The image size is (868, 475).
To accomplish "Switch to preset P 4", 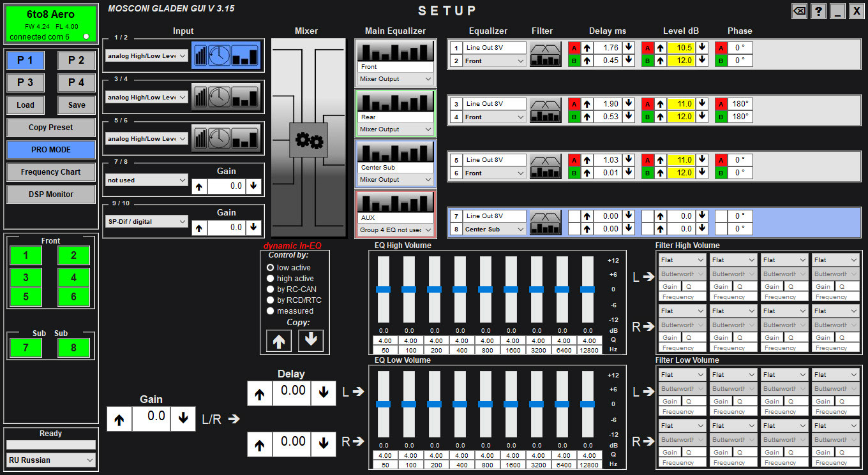I will (77, 83).
